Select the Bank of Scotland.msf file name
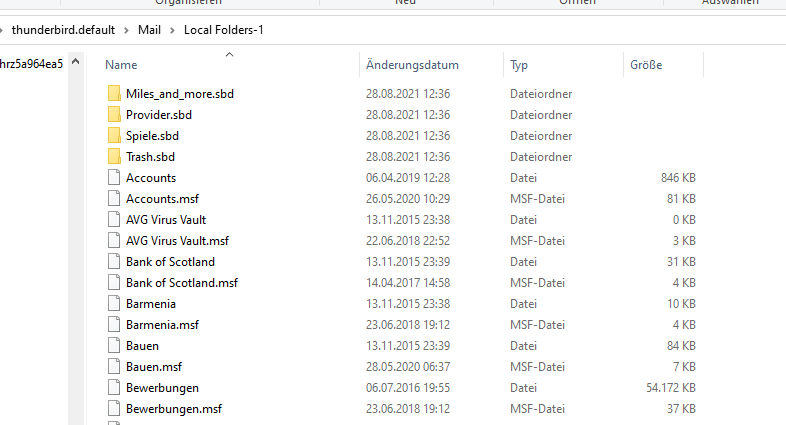Screen dimensions: 786x425 (182, 283)
